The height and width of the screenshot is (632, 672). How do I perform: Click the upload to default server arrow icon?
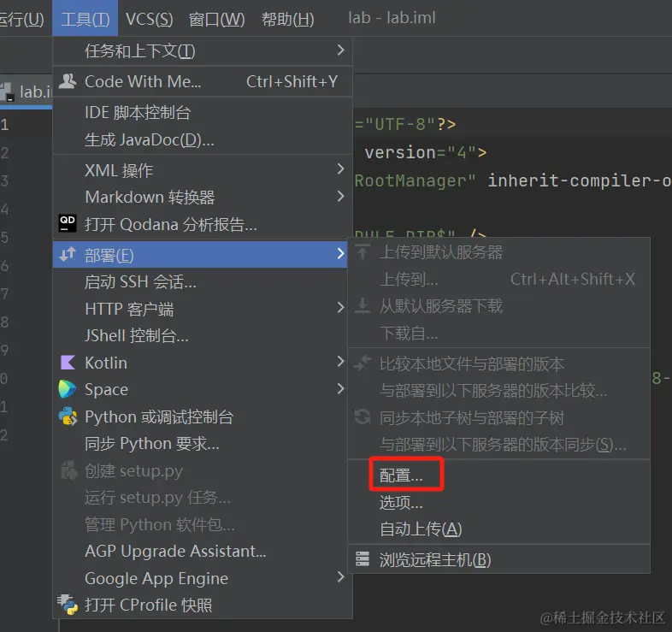363,251
